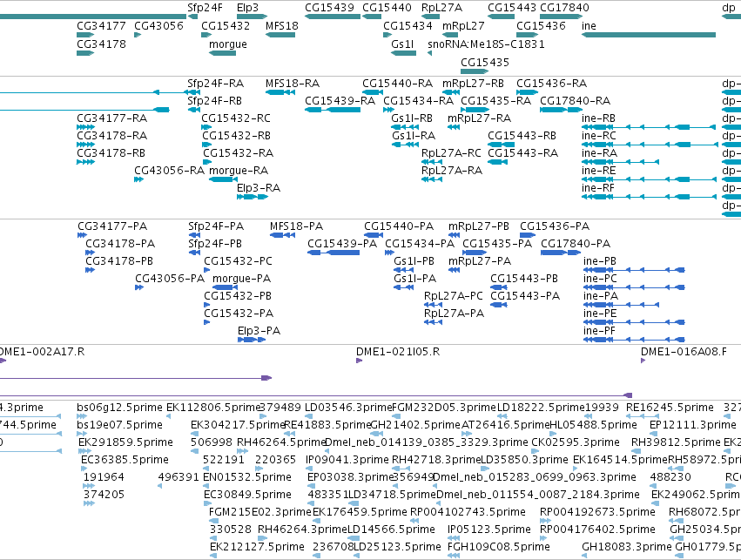
Task: Click the CK02595.3prime EST label
Action: [x=576, y=442]
